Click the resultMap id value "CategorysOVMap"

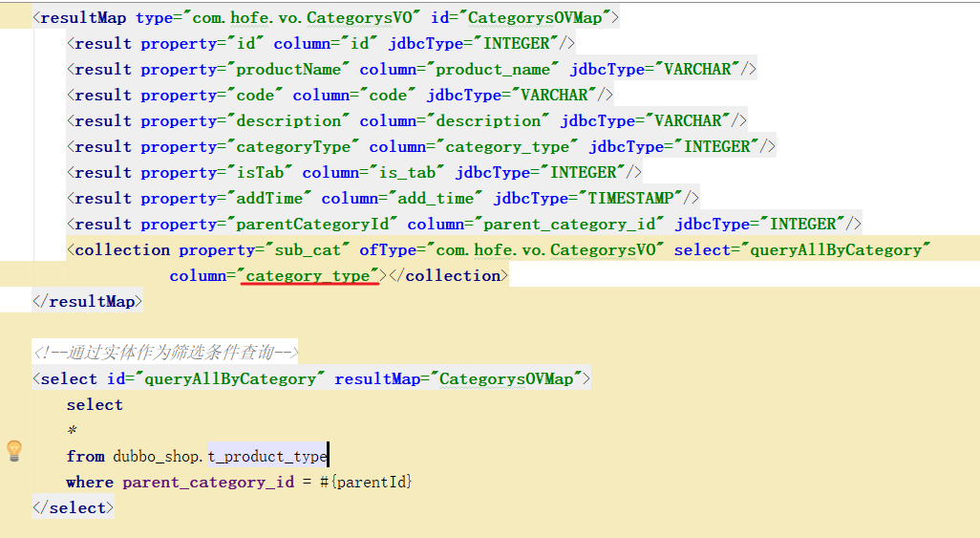pos(534,18)
